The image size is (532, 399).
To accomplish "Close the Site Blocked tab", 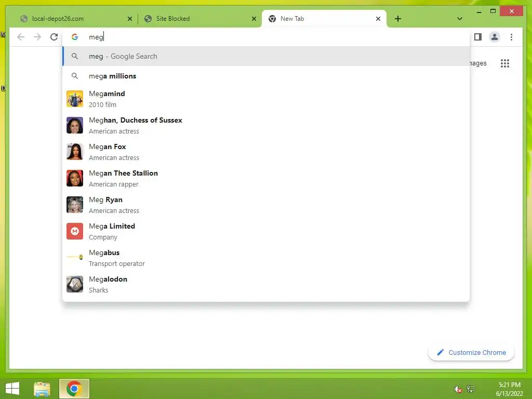I will coord(254,19).
